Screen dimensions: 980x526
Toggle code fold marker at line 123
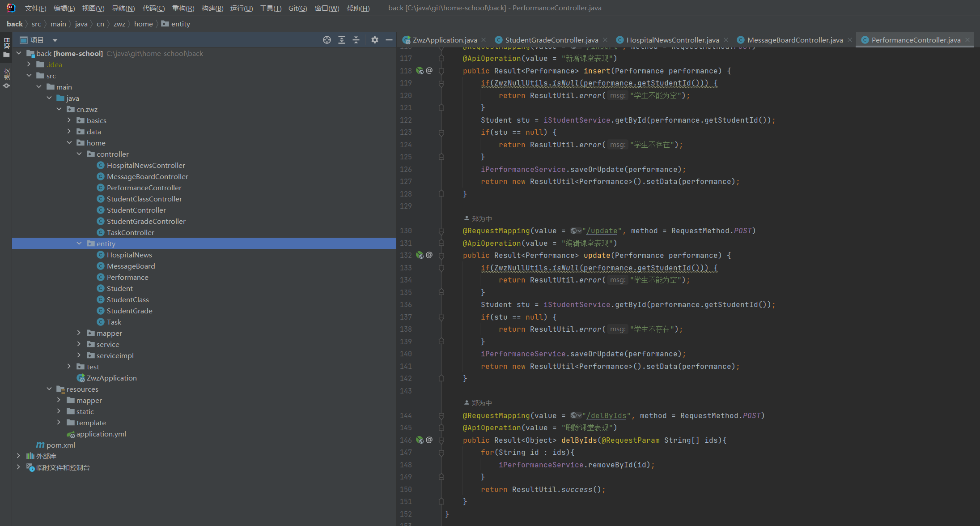coord(441,133)
